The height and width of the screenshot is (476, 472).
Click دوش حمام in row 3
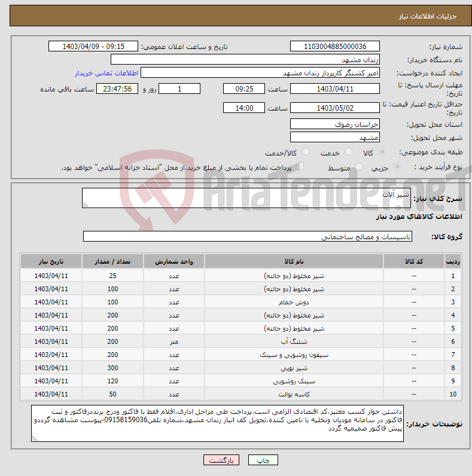(294, 302)
